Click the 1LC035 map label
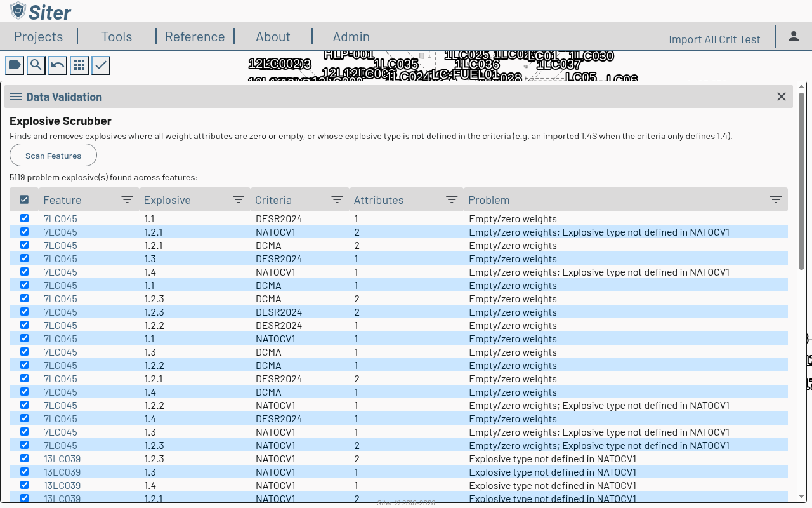Image resolution: width=812 pixels, height=508 pixels. (x=396, y=65)
